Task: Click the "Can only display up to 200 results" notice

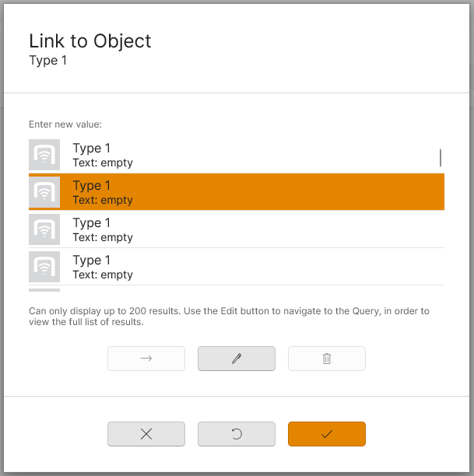Action: coord(229,317)
